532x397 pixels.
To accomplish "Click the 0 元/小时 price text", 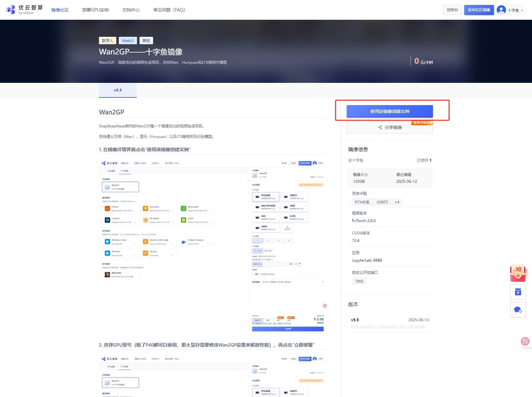I will point(423,61).
